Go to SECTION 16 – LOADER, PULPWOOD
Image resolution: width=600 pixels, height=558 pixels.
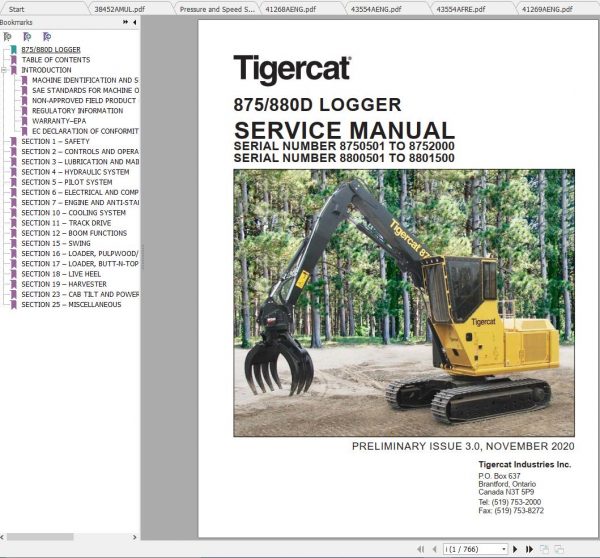click(80, 254)
